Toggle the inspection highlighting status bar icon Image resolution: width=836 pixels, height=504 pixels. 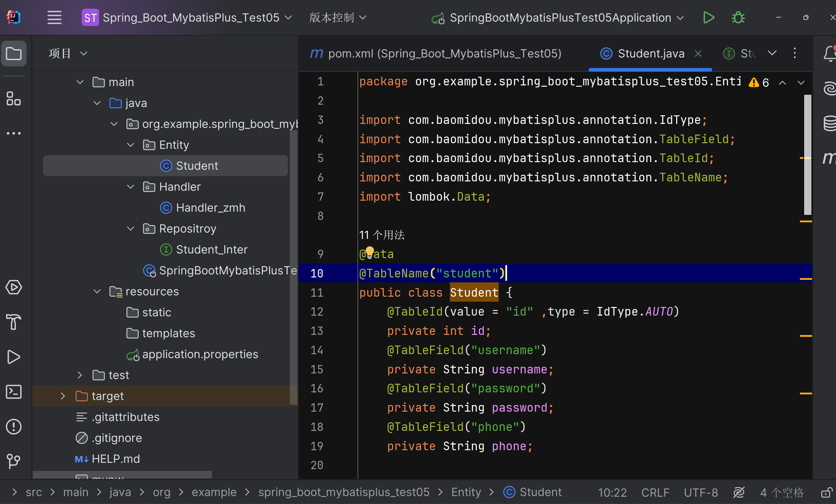(x=739, y=492)
